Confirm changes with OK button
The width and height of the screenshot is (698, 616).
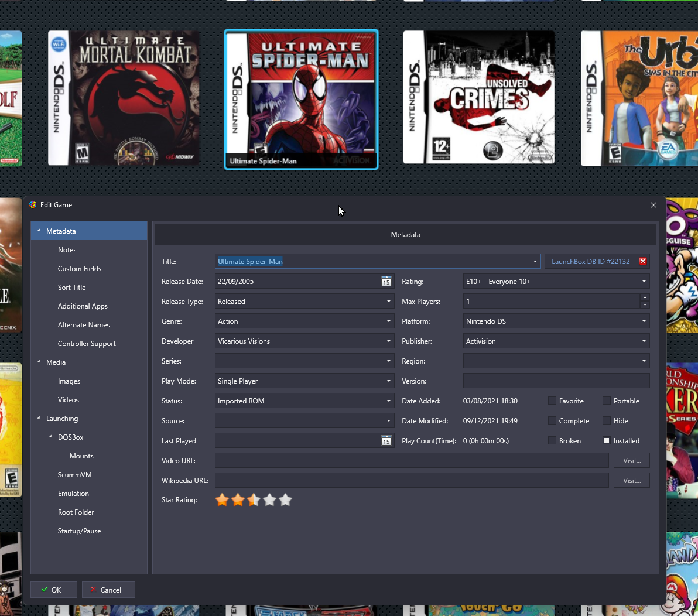pos(54,590)
